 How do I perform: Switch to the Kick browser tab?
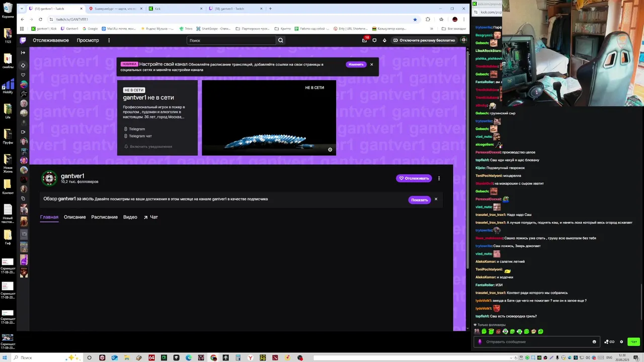click(x=176, y=9)
